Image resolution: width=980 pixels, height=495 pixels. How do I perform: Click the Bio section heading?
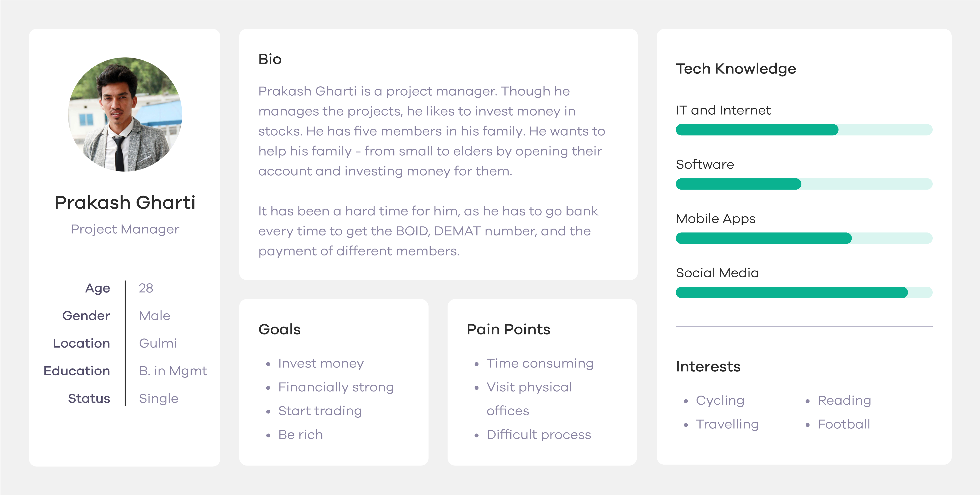[x=270, y=59]
